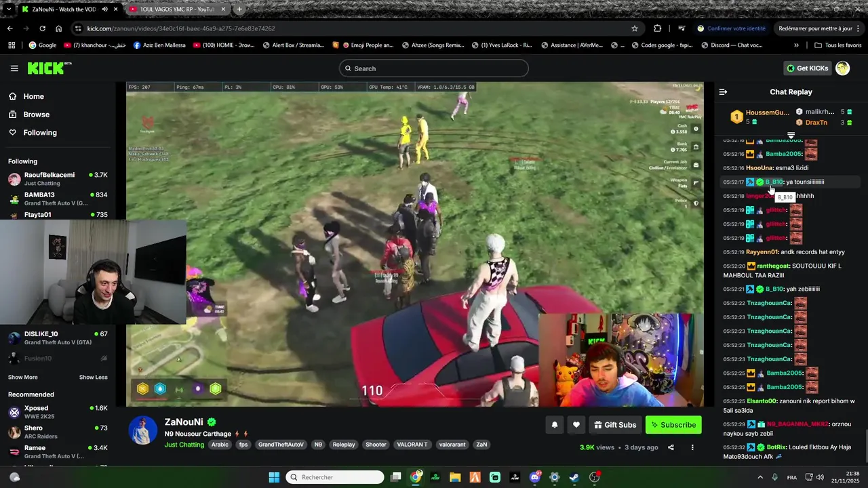Click Confirmer votre identité

731,28
